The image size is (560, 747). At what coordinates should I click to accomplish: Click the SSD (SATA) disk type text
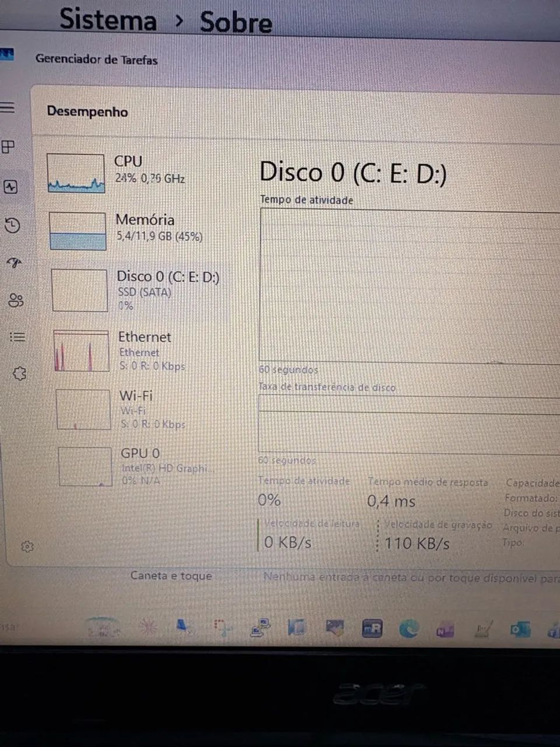145,292
